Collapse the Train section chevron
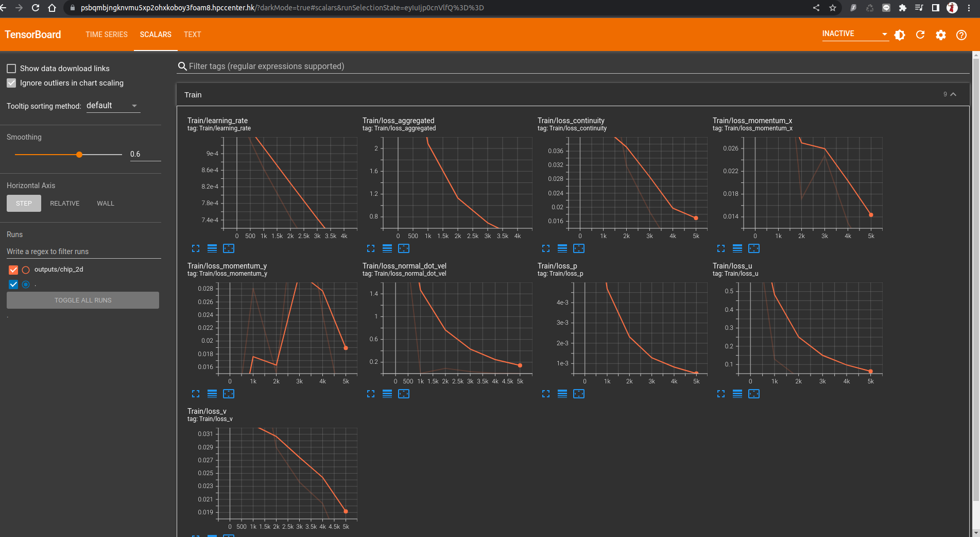This screenshot has height=537, width=980. click(953, 94)
